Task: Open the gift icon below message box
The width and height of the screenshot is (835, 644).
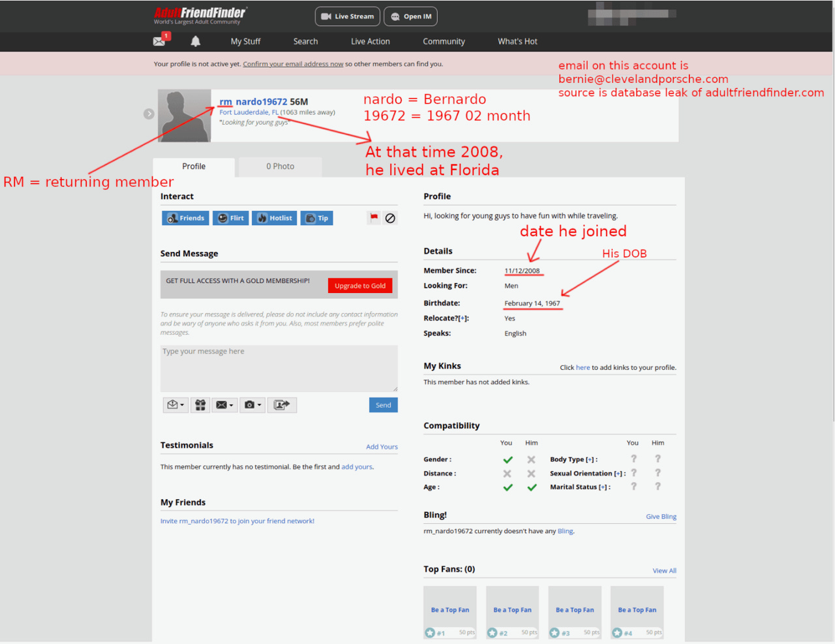Action: tap(200, 405)
